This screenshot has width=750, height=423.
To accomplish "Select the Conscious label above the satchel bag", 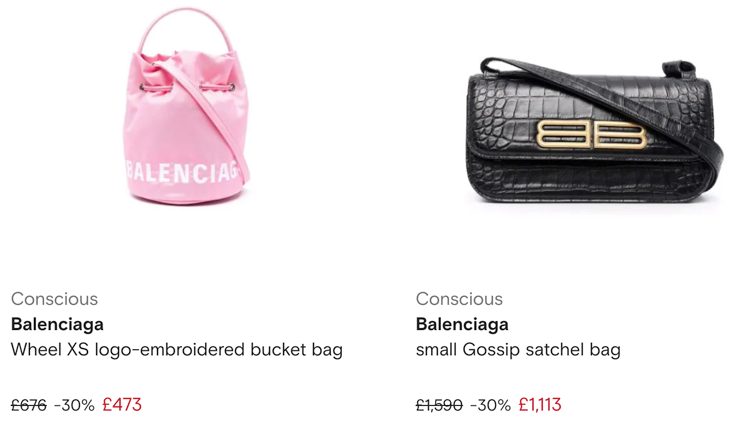I will [459, 299].
